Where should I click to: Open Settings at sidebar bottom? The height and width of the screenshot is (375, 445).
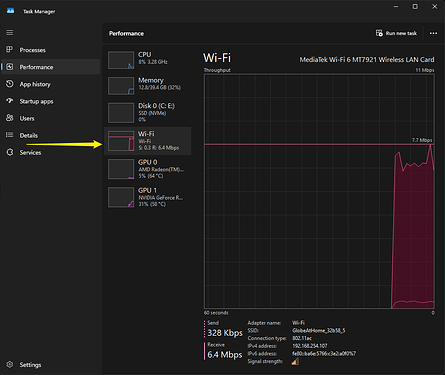tap(10, 364)
